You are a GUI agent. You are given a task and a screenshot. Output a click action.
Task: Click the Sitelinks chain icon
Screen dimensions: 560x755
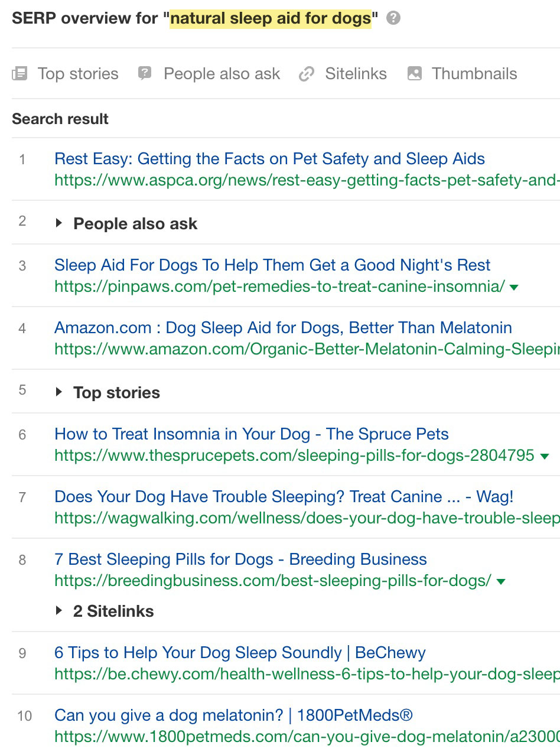306,74
